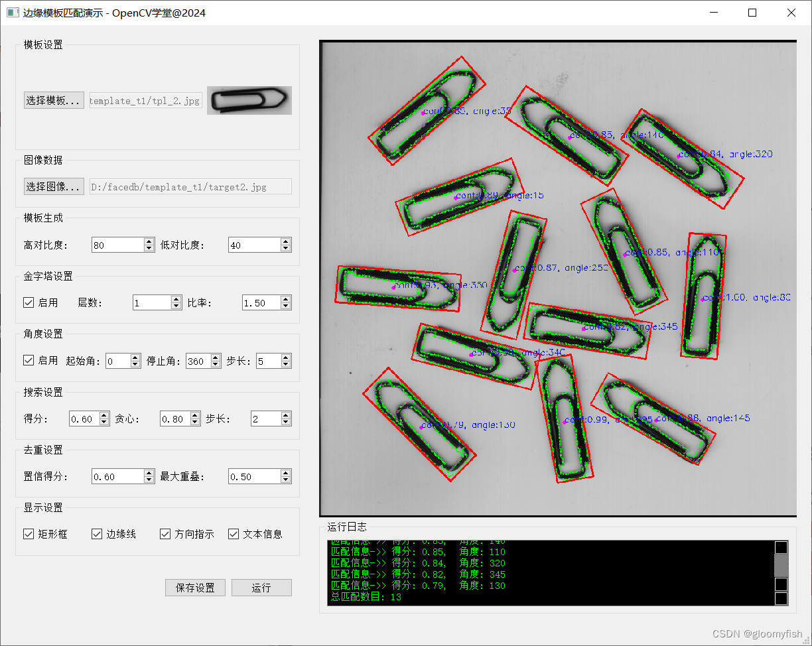Click the 比率 field showing 1.50
812x646 pixels.
[261, 302]
